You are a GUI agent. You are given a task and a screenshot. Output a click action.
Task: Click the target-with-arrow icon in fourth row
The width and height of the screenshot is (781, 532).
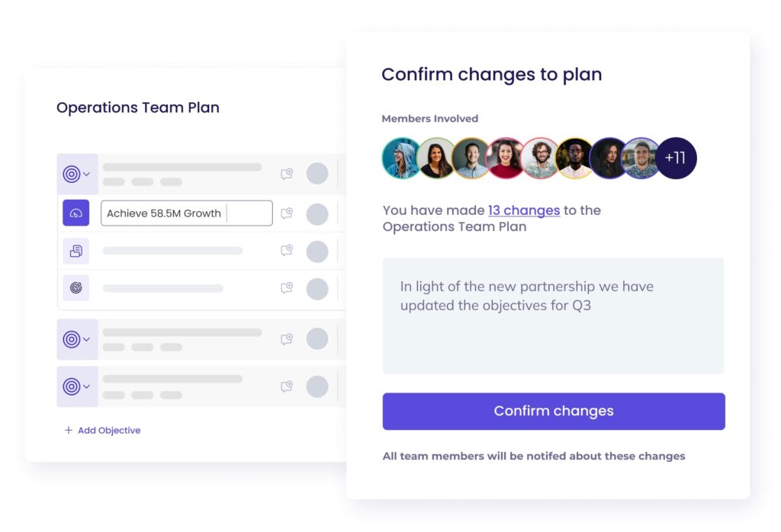(x=76, y=287)
